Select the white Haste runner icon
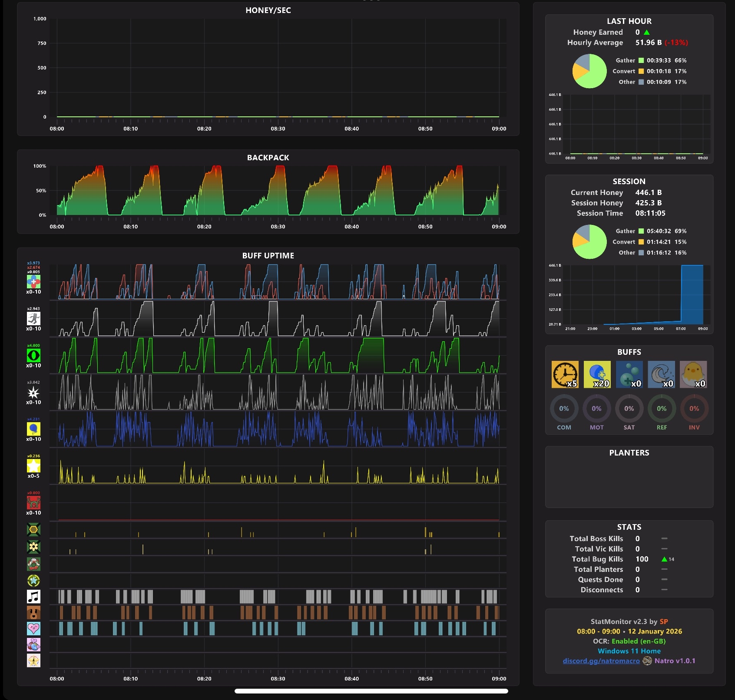 (x=33, y=318)
